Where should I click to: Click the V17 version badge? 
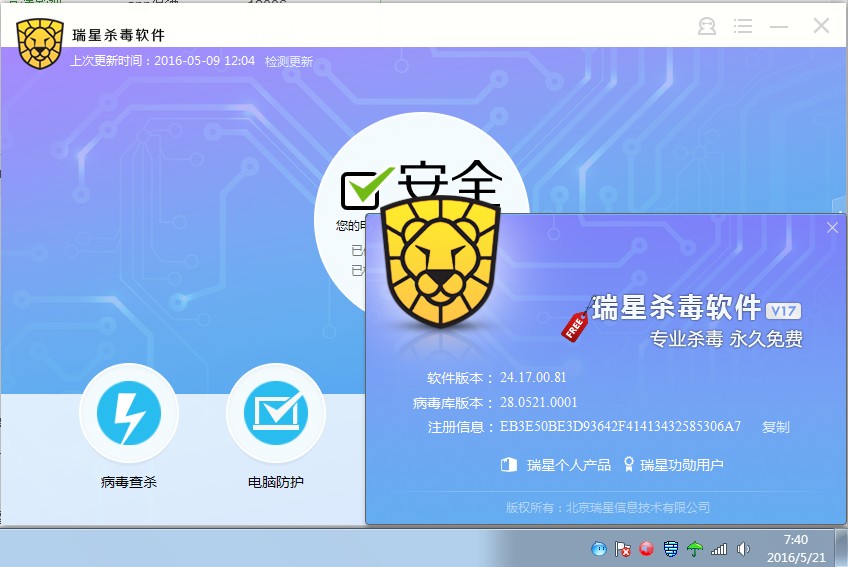click(784, 311)
